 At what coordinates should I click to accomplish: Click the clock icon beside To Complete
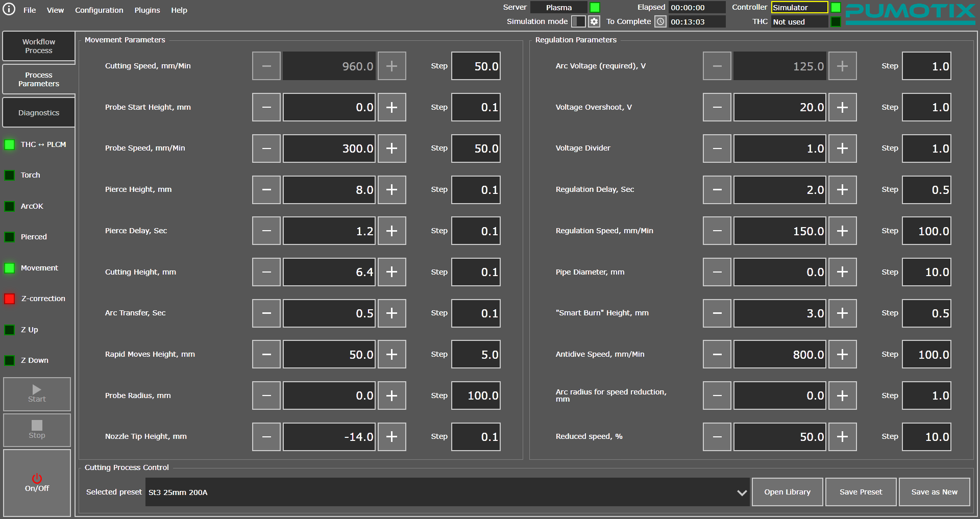(660, 21)
